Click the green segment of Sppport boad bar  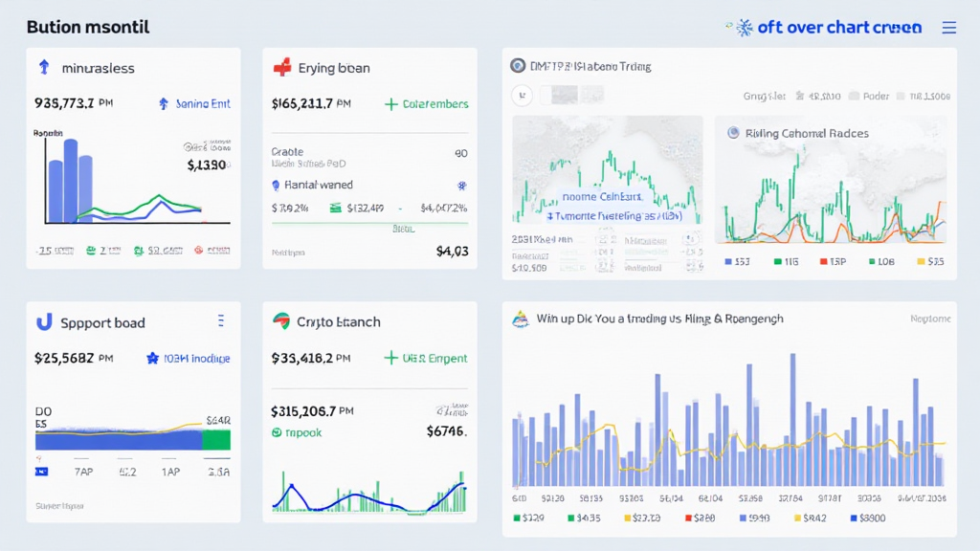pyautogui.click(x=216, y=439)
